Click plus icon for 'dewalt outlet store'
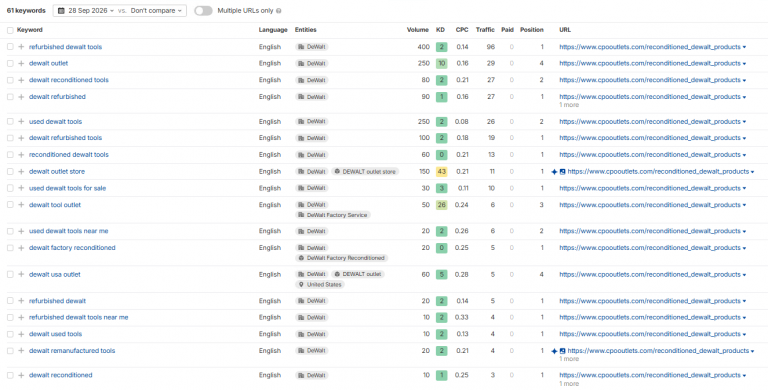This screenshot has height=390, width=768. coord(21,172)
